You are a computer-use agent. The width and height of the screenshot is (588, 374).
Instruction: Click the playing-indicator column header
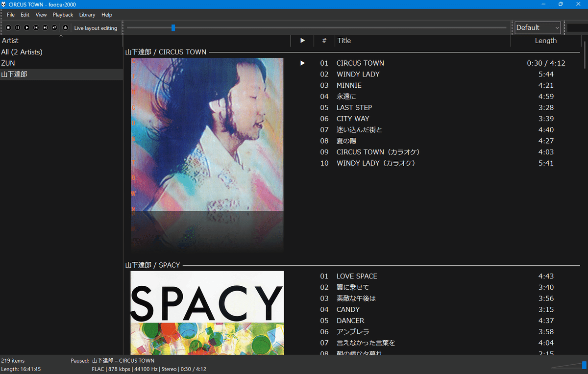(x=302, y=41)
